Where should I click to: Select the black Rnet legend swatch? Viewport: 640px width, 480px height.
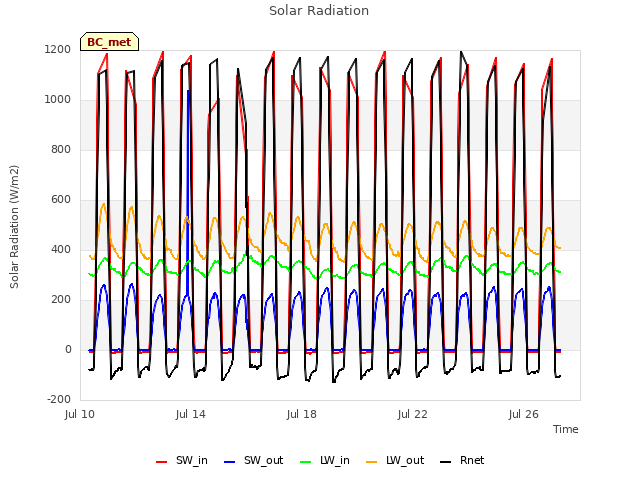446,462
